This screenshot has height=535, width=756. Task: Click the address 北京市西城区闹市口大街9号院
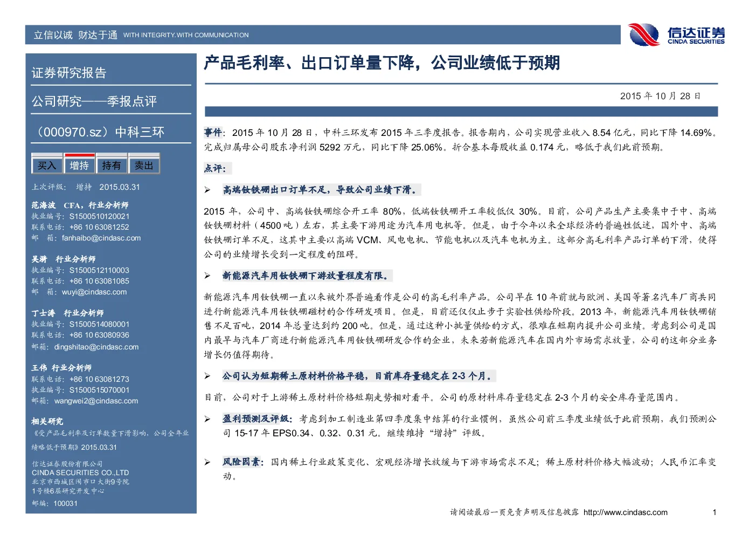click(x=80, y=482)
